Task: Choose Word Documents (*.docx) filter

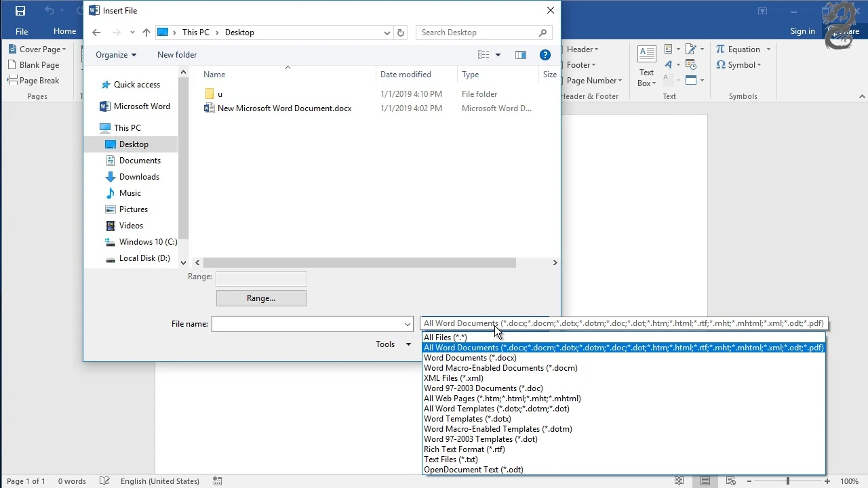Action: click(x=623, y=358)
